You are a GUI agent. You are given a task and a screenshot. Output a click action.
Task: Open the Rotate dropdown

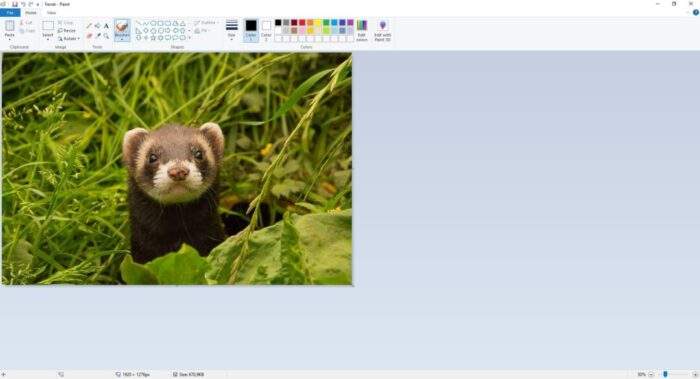(x=69, y=39)
